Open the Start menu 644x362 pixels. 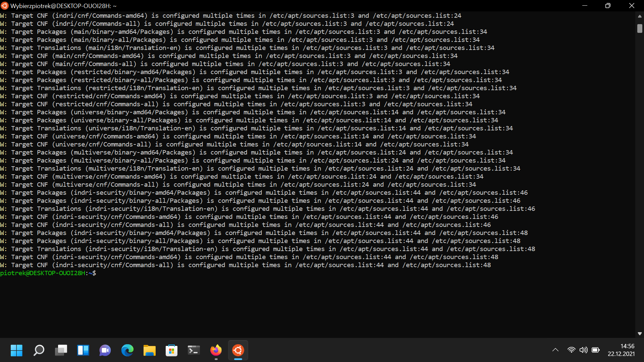click(16, 350)
